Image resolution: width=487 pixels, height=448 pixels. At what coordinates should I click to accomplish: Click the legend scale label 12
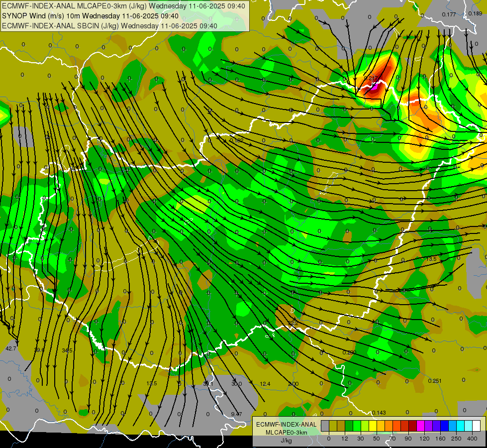(x=345, y=439)
